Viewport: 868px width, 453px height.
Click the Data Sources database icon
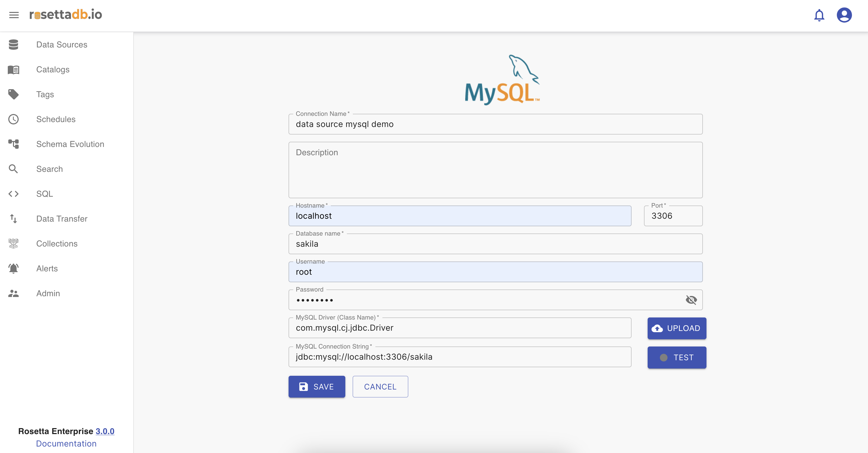click(x=13, y=45)
